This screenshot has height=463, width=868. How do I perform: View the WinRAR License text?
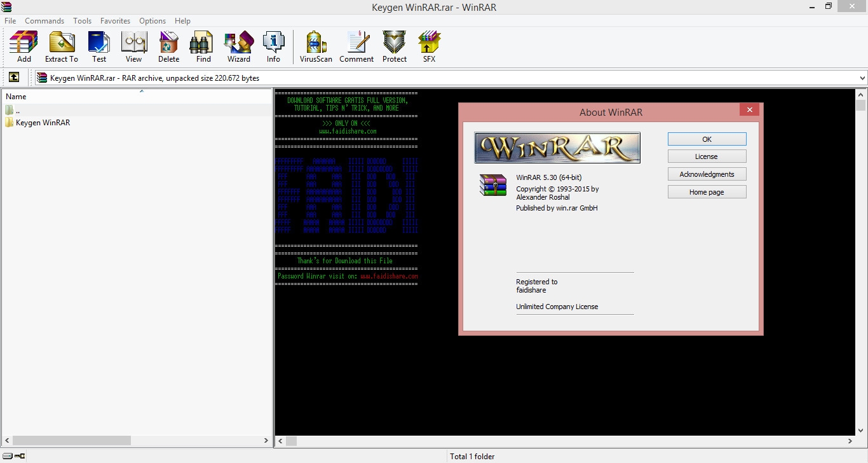coord(707,156)
